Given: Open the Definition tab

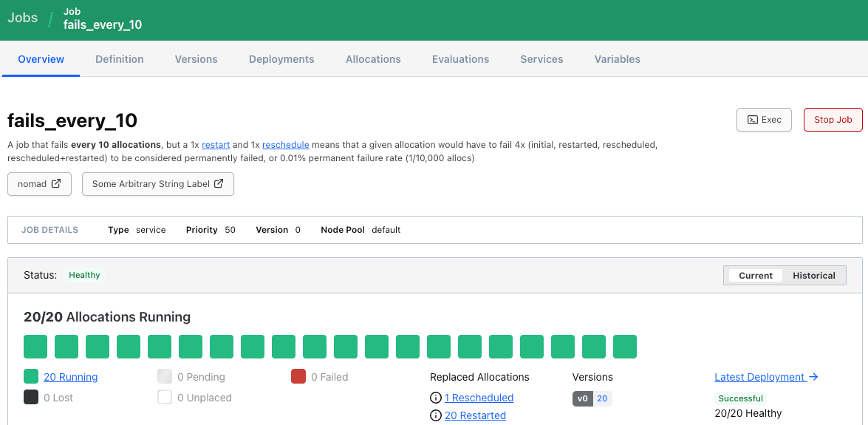Looking at the screenshot, I should [x=120, y=59].
